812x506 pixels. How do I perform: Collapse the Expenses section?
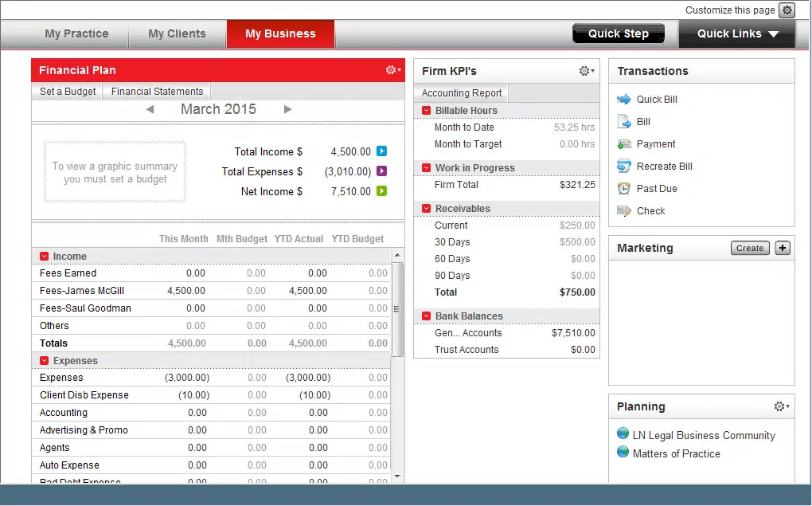tap(45, 361)
